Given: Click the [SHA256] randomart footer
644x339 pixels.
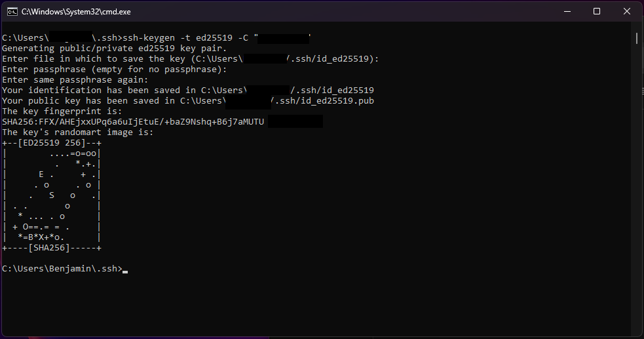Looking at the screenshot, I should (52, 247).
